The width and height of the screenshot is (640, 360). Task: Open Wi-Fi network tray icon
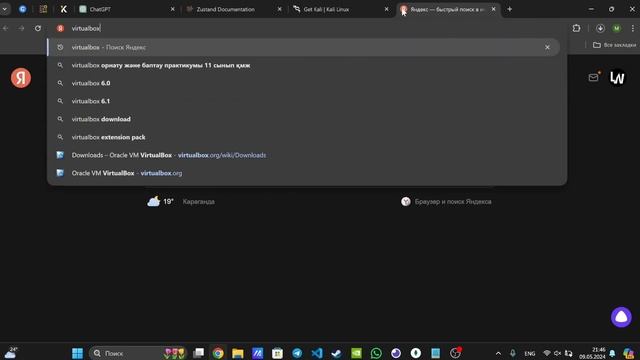pos(547,353)
